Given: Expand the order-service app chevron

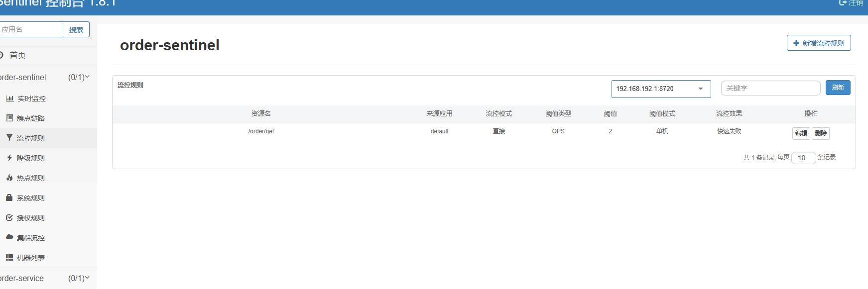Looking at the screenshot, I should (x=87, y=278).
